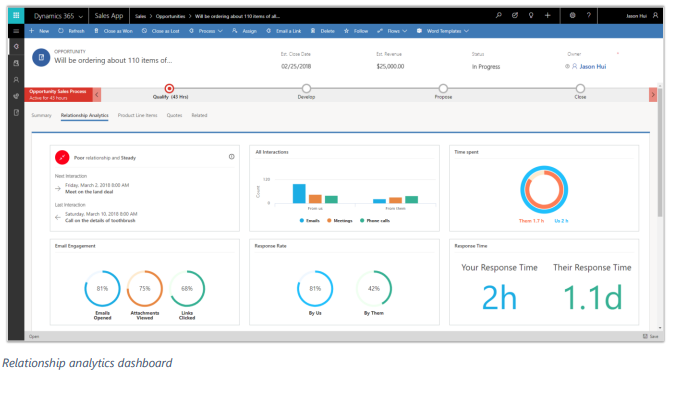Click Close as Won
The width and height of the screenshot is (678, 396).
point(113,31)
